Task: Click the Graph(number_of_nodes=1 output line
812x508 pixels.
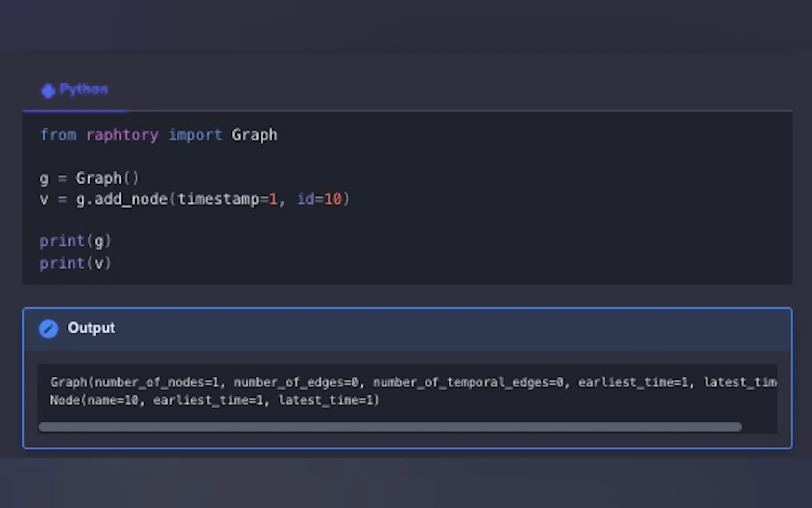Action: coord(134,382)
